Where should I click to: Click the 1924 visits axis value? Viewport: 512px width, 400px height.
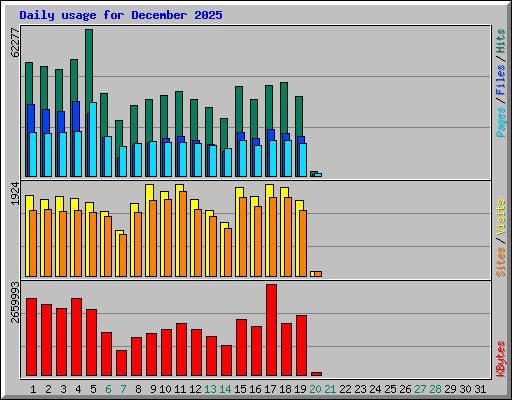(x=15, y=194)
